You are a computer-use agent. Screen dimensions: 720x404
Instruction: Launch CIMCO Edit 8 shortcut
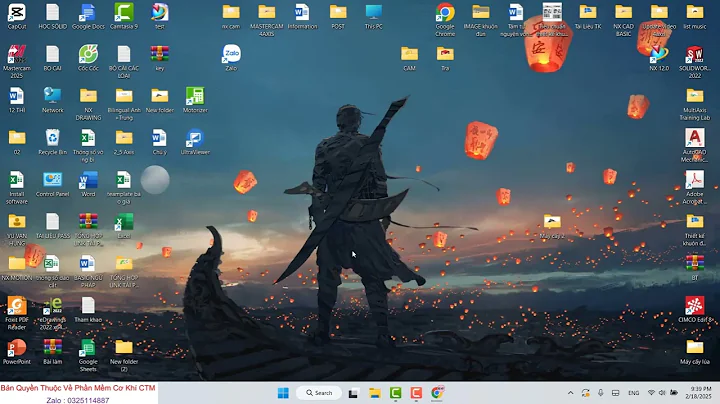(x=695, y=309)
